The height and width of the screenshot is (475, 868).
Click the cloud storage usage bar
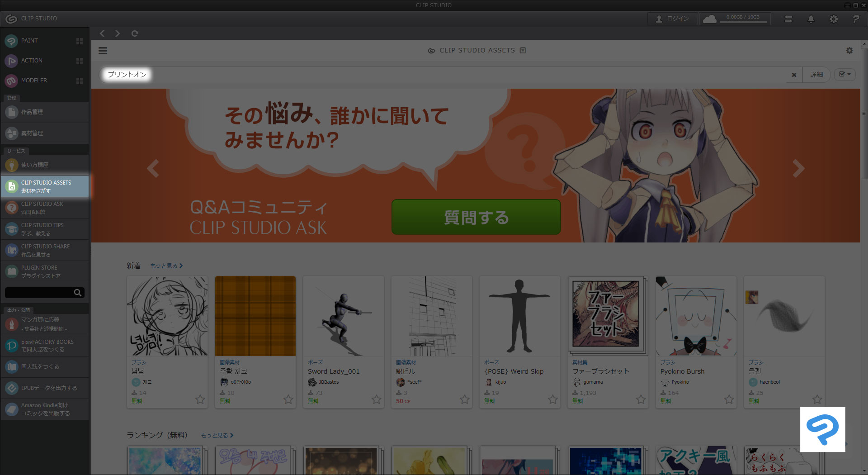[x=743, y=22]
